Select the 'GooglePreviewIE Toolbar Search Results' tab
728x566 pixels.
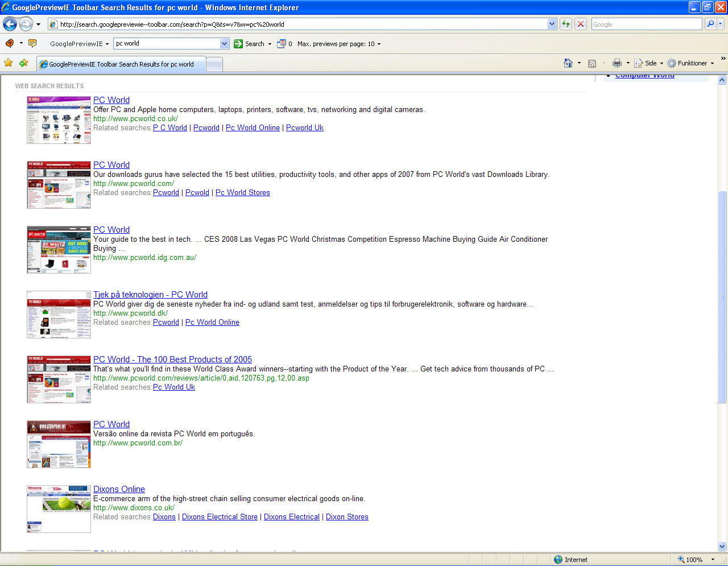tap(121, 64)
